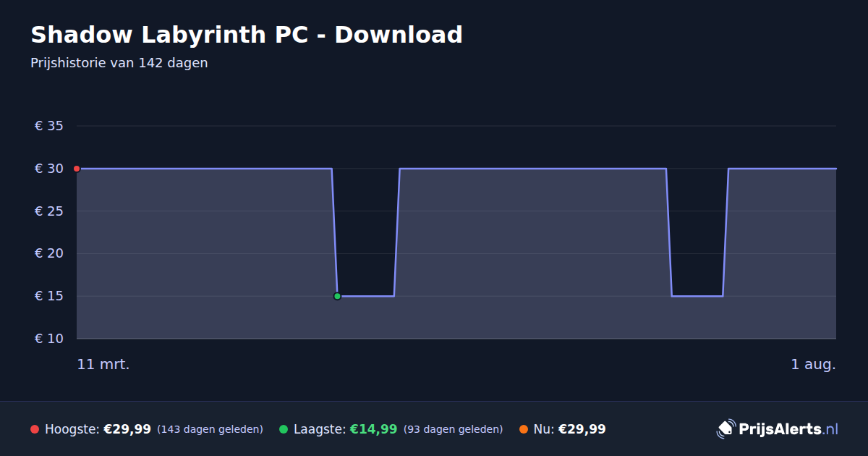Image resolution: width=868 pixels, height=456 pixels.
Task: Click the green Laagste legend dot
Action: 284,429
